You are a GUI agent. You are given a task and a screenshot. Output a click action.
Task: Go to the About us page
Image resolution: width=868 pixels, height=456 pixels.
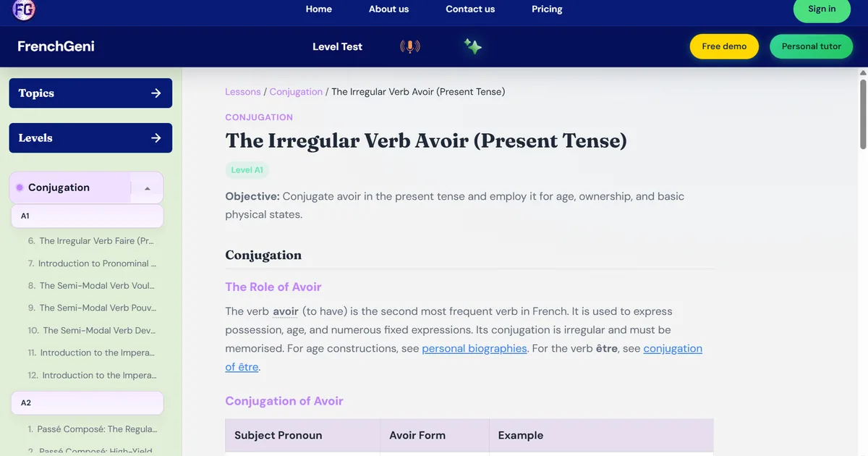coord(388,9)
